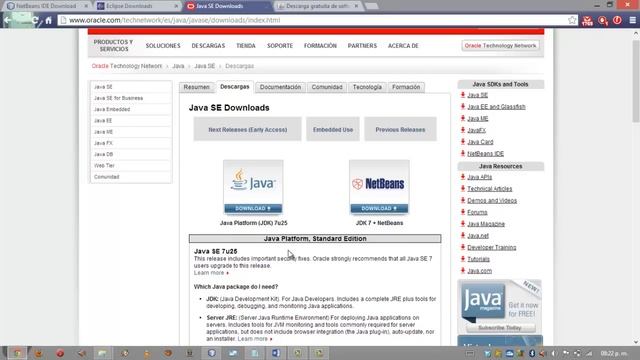
Task: Open the Technical Articles link
Action: click(490, 189)
